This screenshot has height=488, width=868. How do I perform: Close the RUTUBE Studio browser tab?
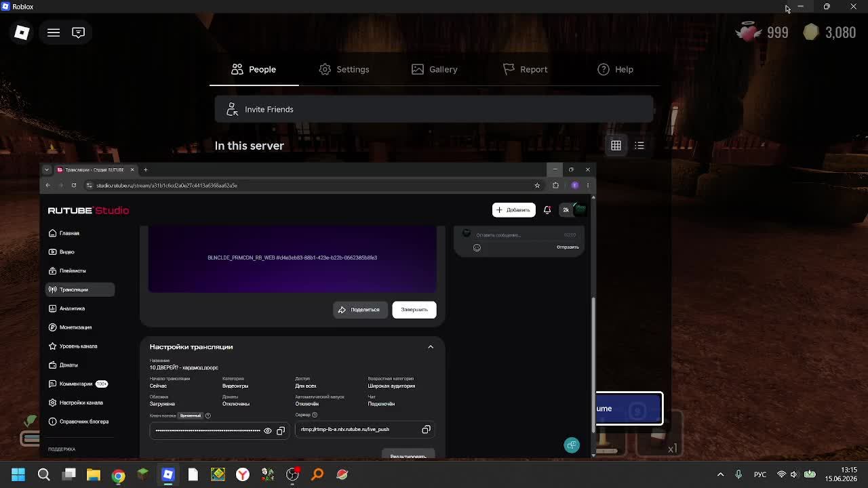tap(132, 169)
